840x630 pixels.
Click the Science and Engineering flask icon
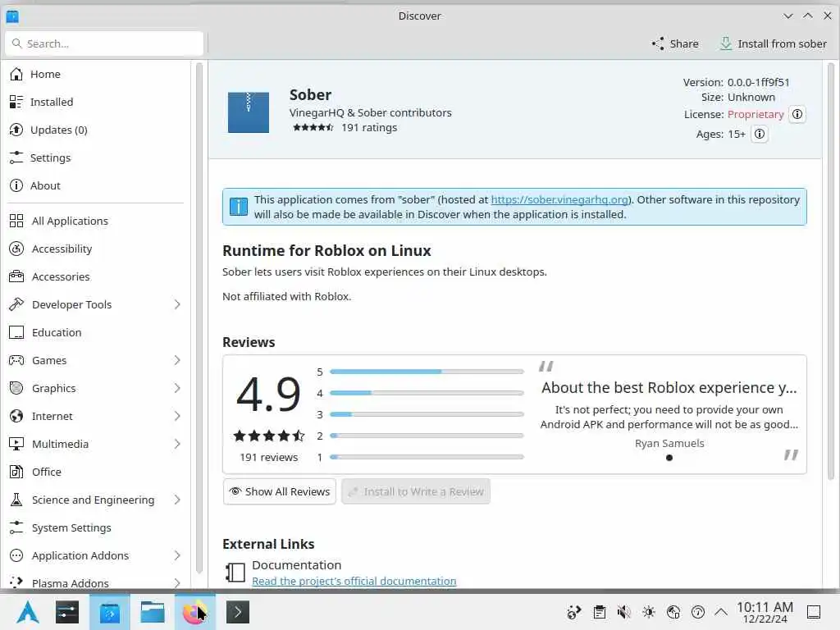tap(16, 500)
